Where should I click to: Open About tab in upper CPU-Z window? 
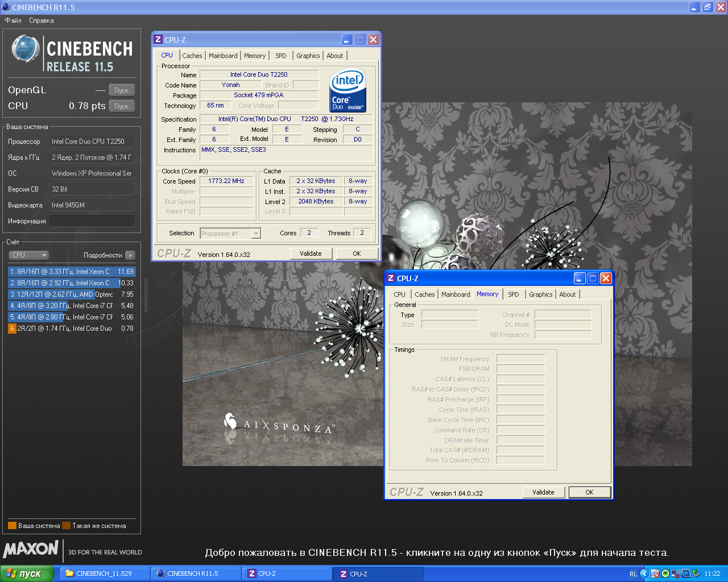coord(335,56)
